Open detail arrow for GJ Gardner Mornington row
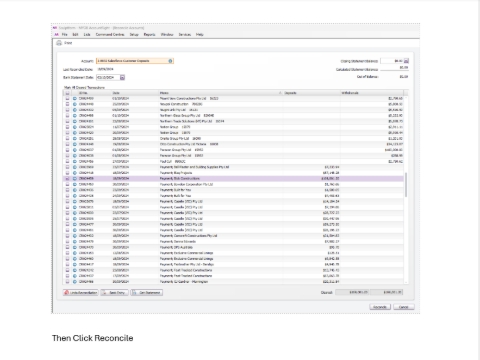 75,282
